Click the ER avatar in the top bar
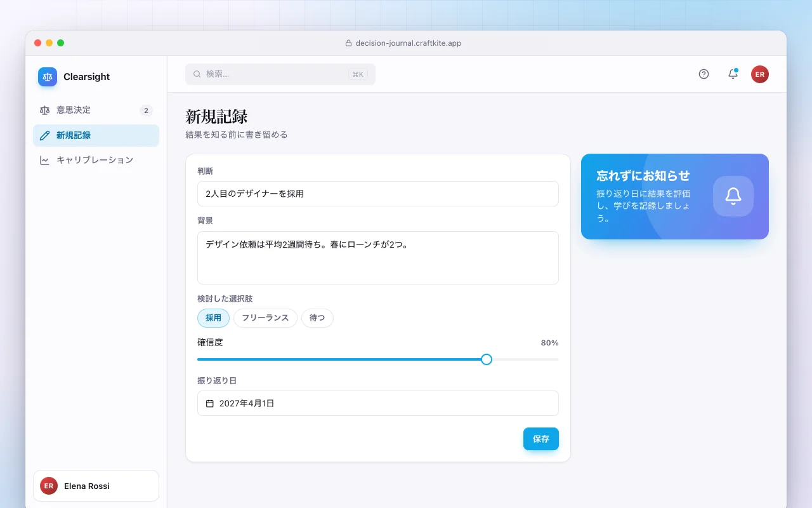 tap(760, 74)
